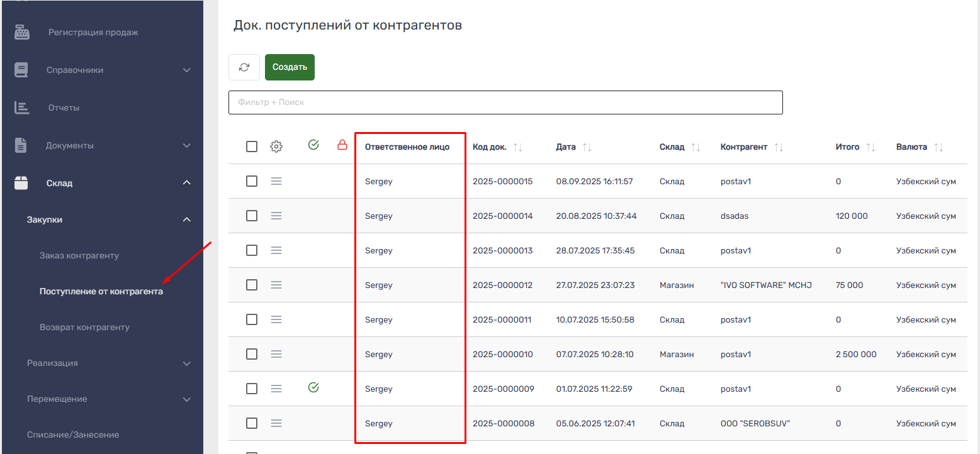Open row menu for document 2025-0000015
980x454 pixels.
tap(276, 181)
